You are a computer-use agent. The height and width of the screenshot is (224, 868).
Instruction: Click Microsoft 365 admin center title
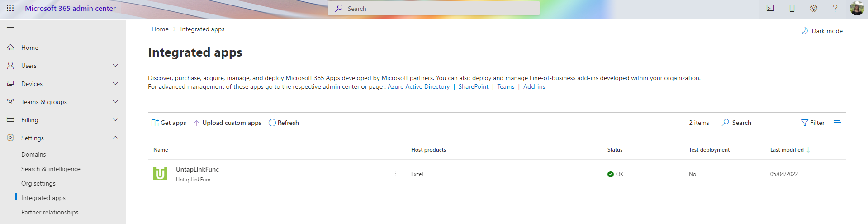[x=70, y=8]
